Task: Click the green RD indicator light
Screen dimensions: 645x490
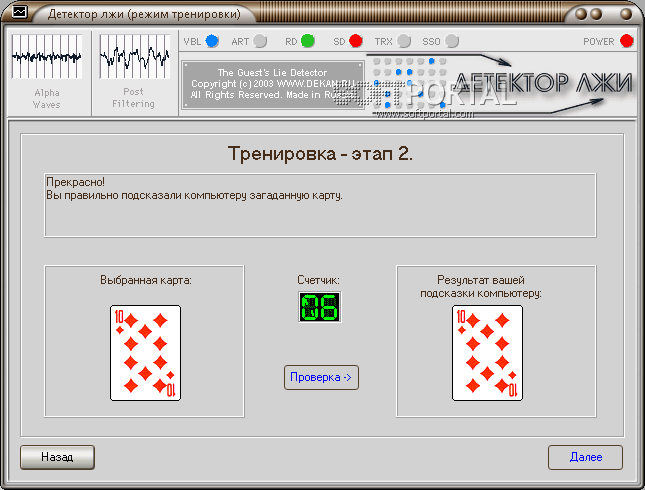Action: coord(308,41)
